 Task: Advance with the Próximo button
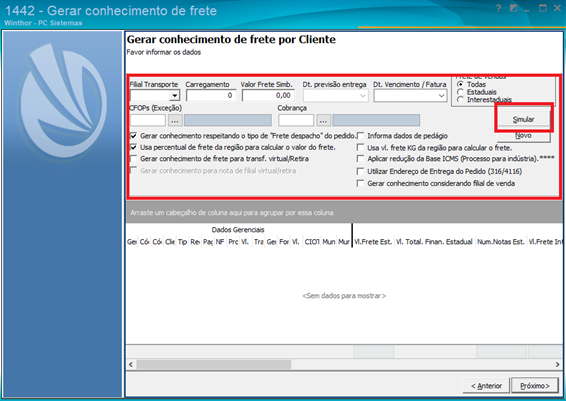[535, 386]
